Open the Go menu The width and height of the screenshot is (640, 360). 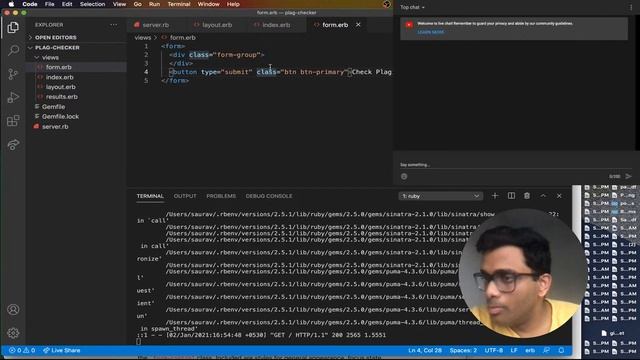point(138,4)
